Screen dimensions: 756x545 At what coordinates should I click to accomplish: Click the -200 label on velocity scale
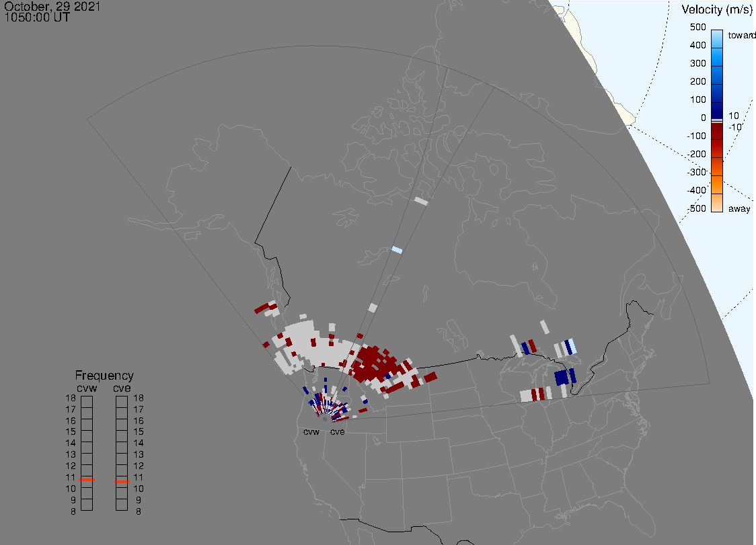696,154
